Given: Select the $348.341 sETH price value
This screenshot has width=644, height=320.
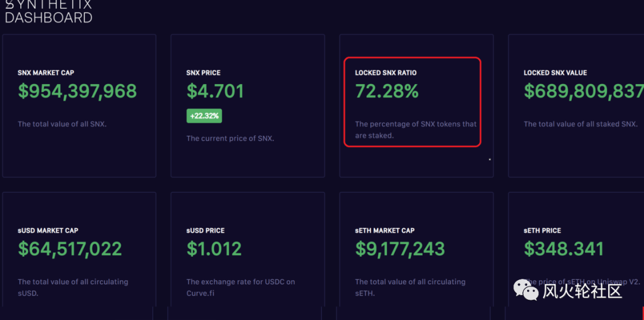Looking at the screenshot, I should point(564,249).
